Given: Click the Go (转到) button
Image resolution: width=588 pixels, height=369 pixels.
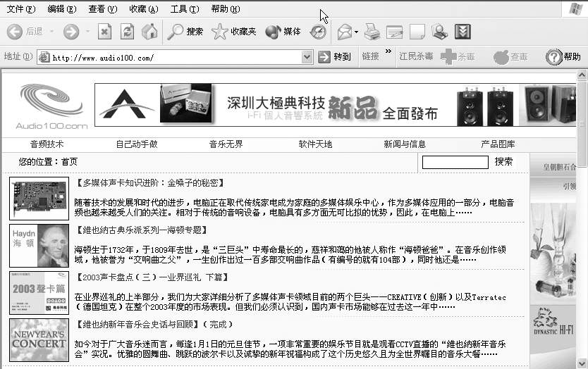Looking at the screenshot, I should pos(334,57).
